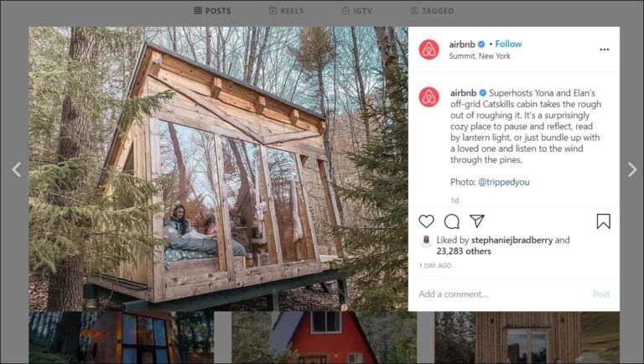
Task: Click the Add a comment field
Action: [x=495, y=294]
